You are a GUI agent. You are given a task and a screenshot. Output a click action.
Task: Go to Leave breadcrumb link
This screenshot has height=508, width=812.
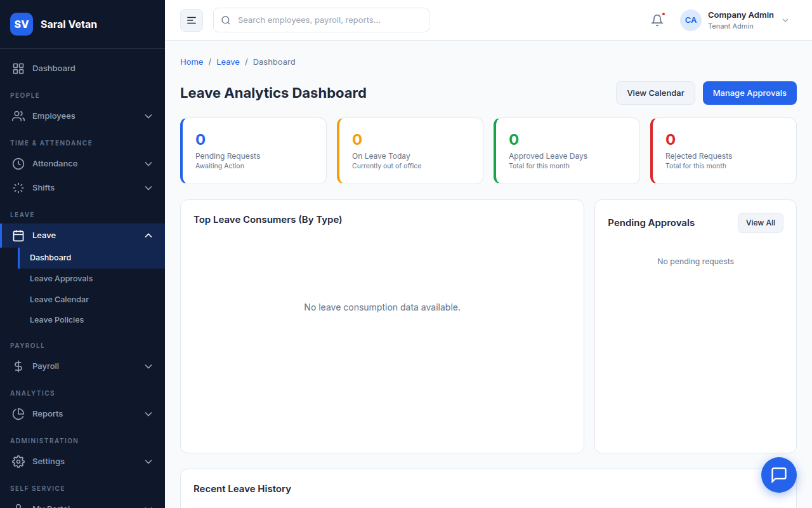(228, 62)
